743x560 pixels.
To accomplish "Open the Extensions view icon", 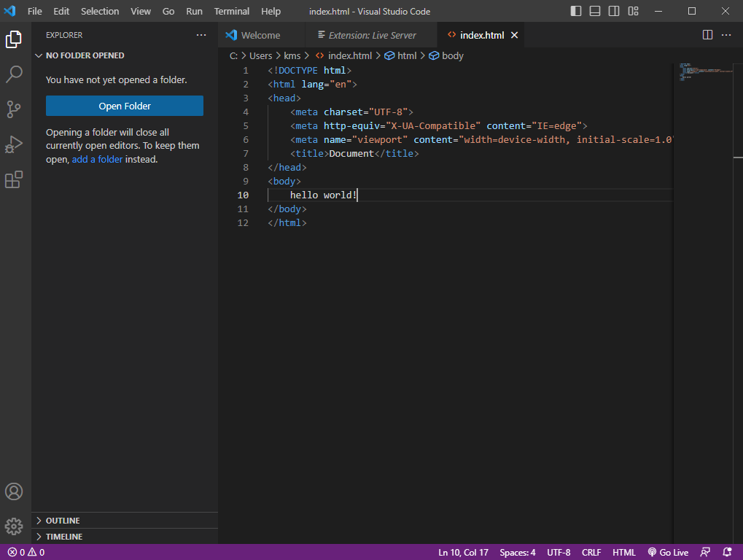I will (x=14, y=179).
